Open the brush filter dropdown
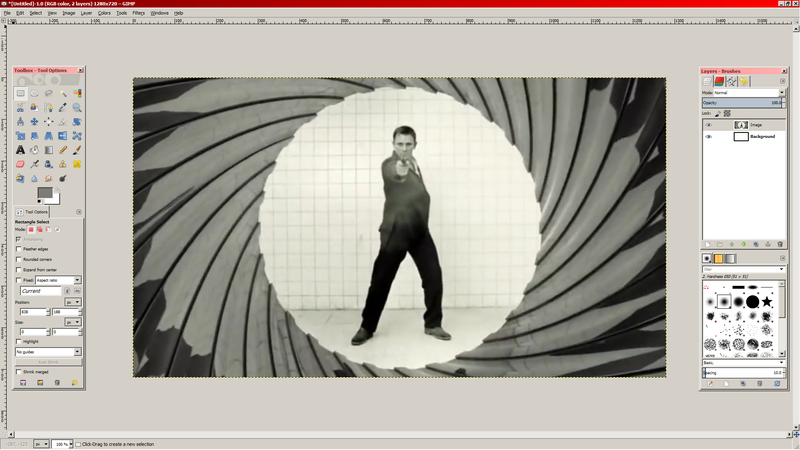Screen dimensions: 800x450 coord(743,269)
